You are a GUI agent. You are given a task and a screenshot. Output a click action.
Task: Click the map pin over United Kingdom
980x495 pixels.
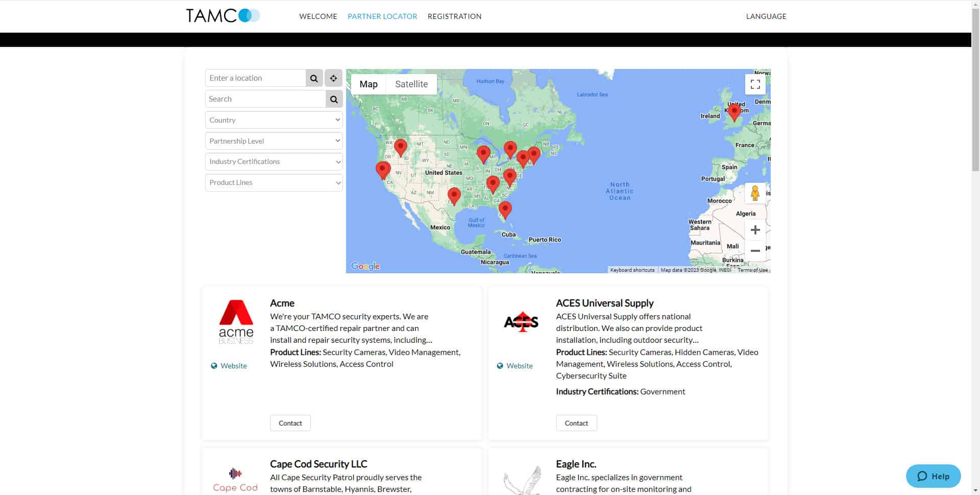734,111
